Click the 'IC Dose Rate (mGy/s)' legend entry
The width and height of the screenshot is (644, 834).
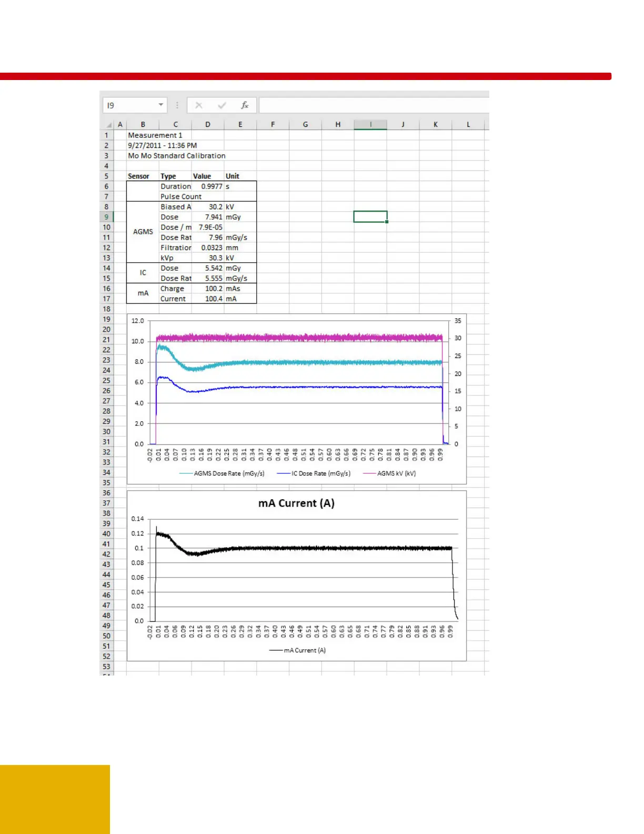click(x=314, y=473)
